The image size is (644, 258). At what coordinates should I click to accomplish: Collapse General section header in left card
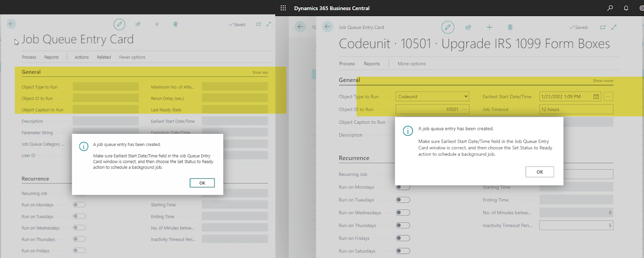click(x=31, y=72)
